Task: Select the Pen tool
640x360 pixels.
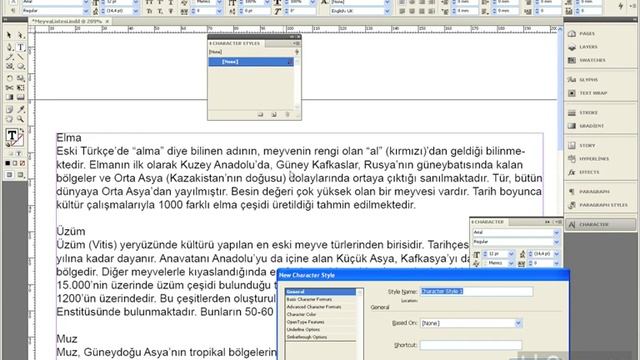Action: click(x=9, y=47)
